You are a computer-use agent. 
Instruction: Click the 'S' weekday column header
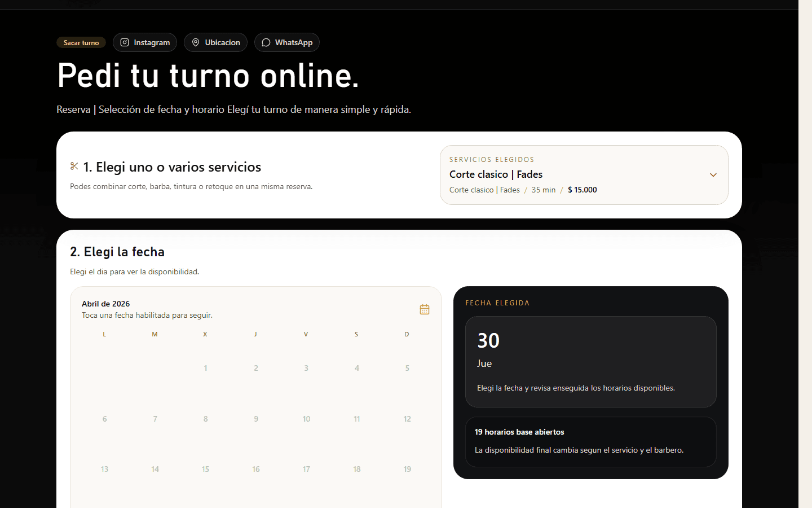coord(356,334)
